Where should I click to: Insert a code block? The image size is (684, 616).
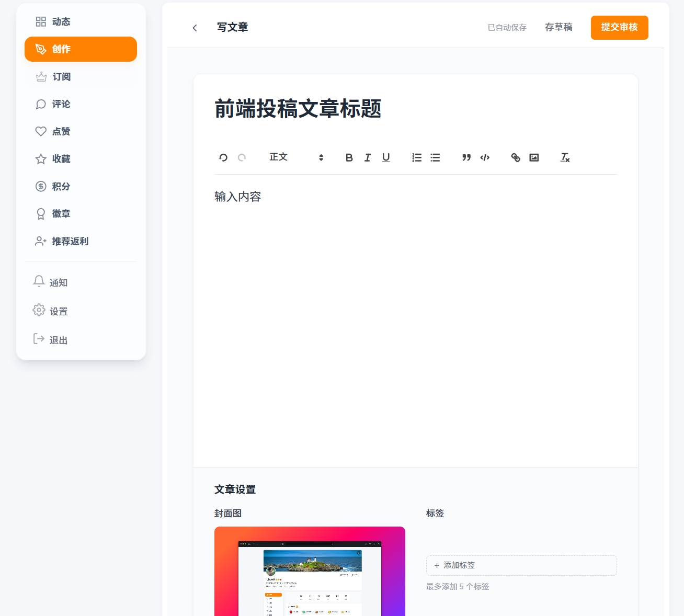[x=485, y=157]
